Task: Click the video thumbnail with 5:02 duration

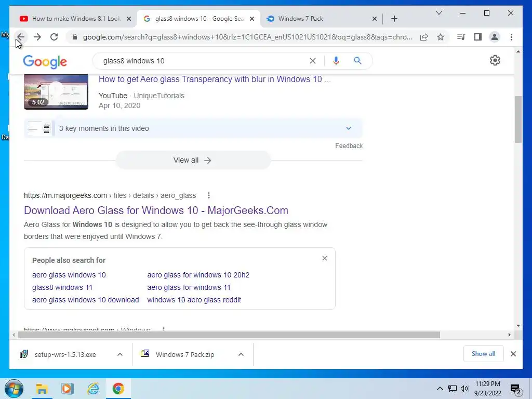Action: 56,91
